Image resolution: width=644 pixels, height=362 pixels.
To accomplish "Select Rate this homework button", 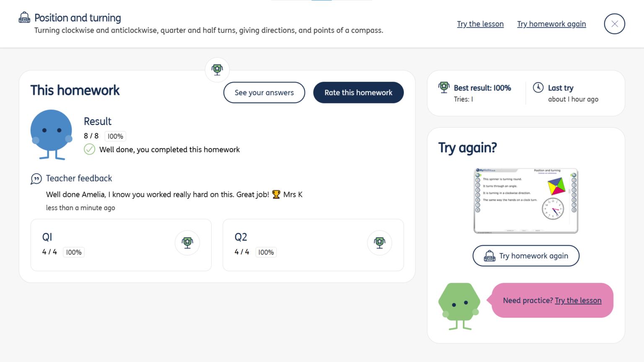I will point(358,93).
